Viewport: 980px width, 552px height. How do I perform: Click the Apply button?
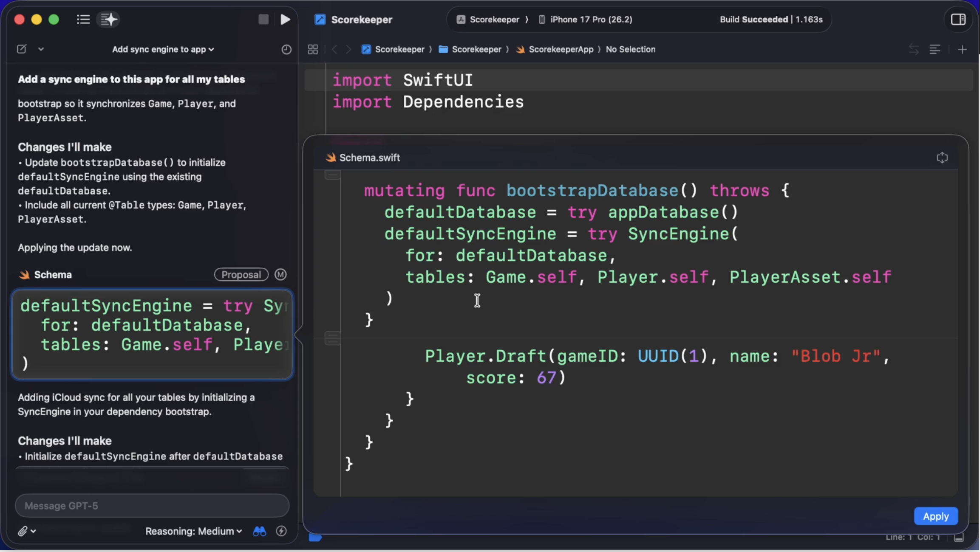coord(935,516)
